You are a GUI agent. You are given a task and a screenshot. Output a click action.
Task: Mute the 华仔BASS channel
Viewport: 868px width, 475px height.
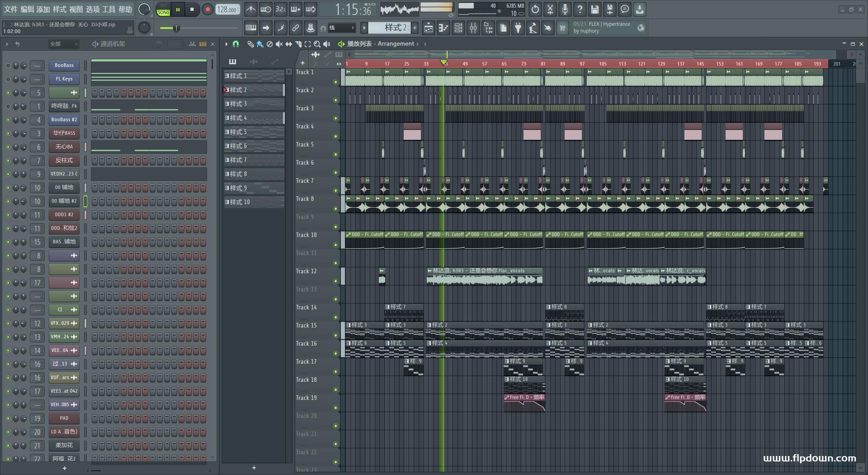click(x=8, y=133)
